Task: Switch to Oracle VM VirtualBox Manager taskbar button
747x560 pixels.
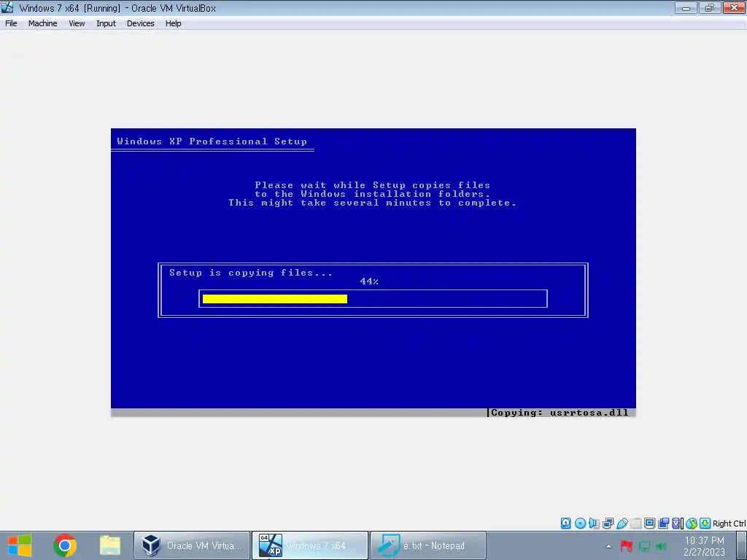Action: coord(192,545)
